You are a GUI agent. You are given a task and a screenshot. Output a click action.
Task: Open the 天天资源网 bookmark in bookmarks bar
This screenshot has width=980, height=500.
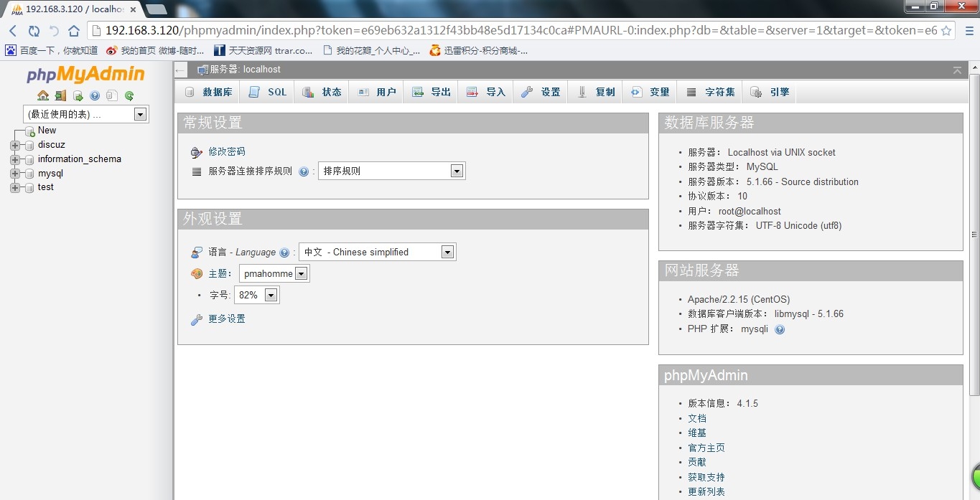pos(263,51)
